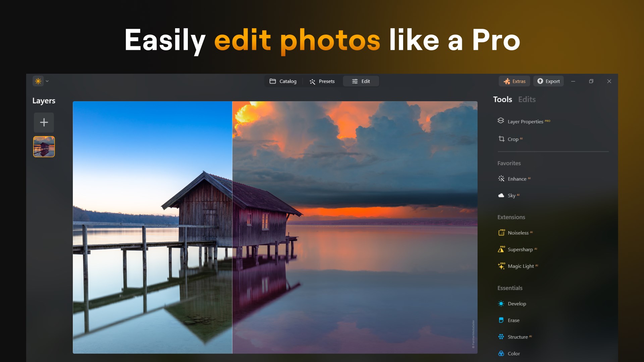Open the Supersharp AI extension icon
This screenshot has height=362, width=644.
[x=501, y=249]
